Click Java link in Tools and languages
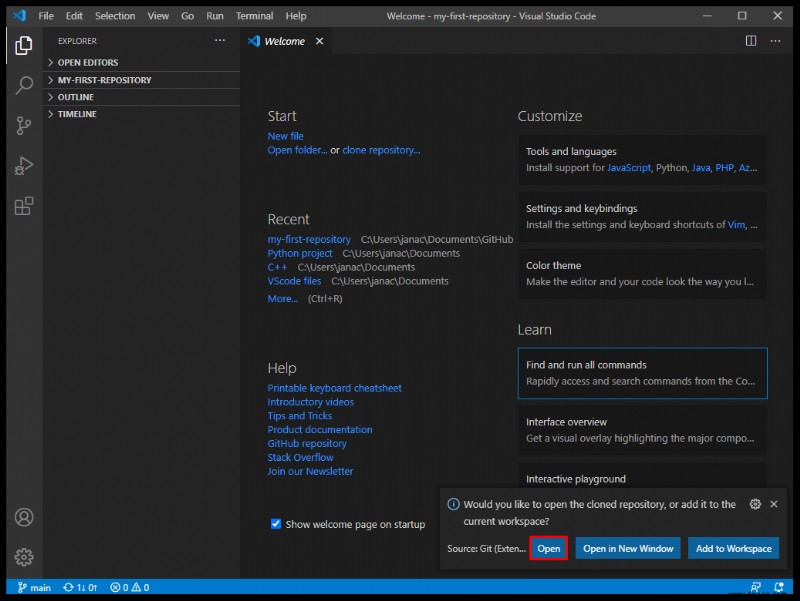The width and height of the screenshot is (800, 601). click(x=701, y=168)
